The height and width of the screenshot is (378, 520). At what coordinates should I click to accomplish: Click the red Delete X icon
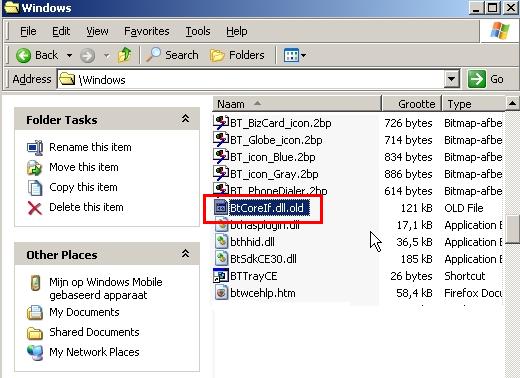[35, 208]
